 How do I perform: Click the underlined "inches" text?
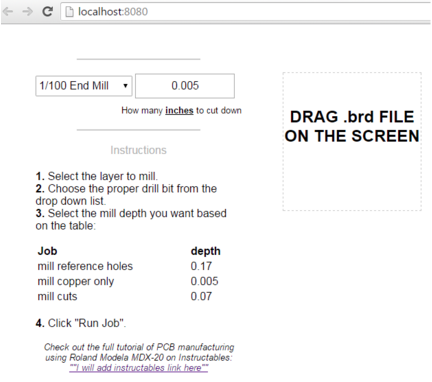179,110
